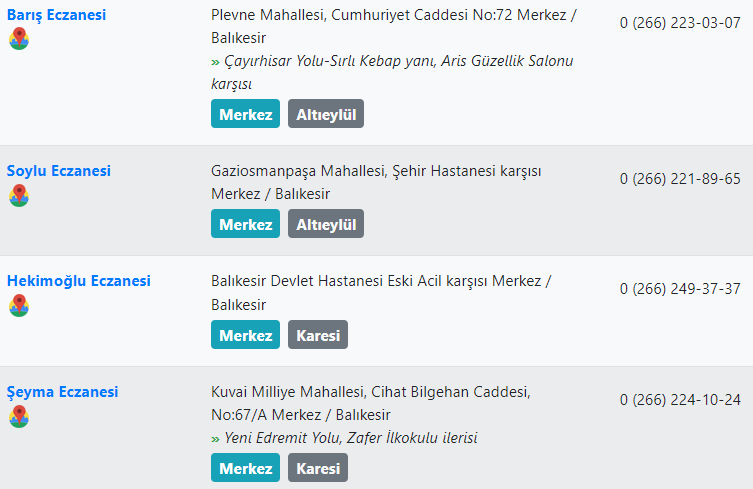The width and height of the screenshot is (753, 489).
Task: Click Altıeylül tag under Soylu Eczanesi
Action: [326, 224]
